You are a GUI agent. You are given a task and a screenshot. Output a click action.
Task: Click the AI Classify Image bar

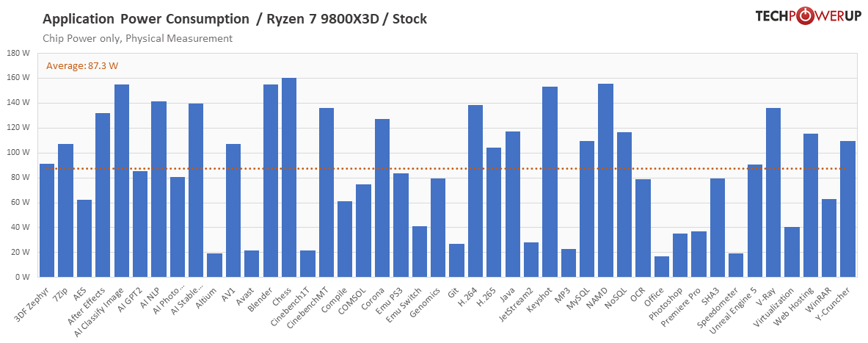pyautogui.click(x=122, y=181)
